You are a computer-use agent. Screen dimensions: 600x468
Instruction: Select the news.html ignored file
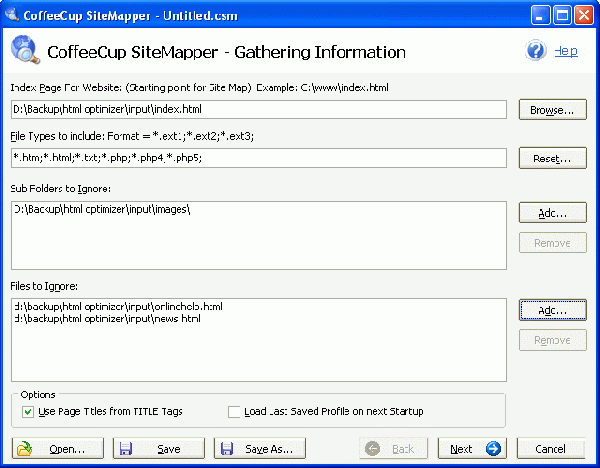107,318
